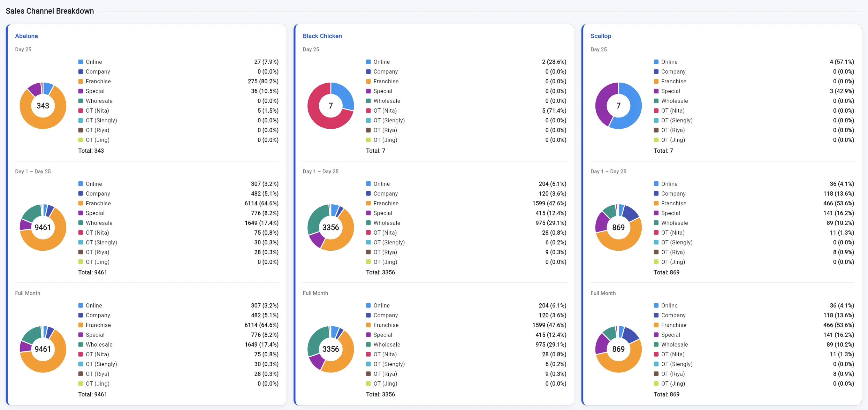
Task: Select '5 (71.4%)' OT (Nita) value in Black Chicken
Action: pos(554,111)
